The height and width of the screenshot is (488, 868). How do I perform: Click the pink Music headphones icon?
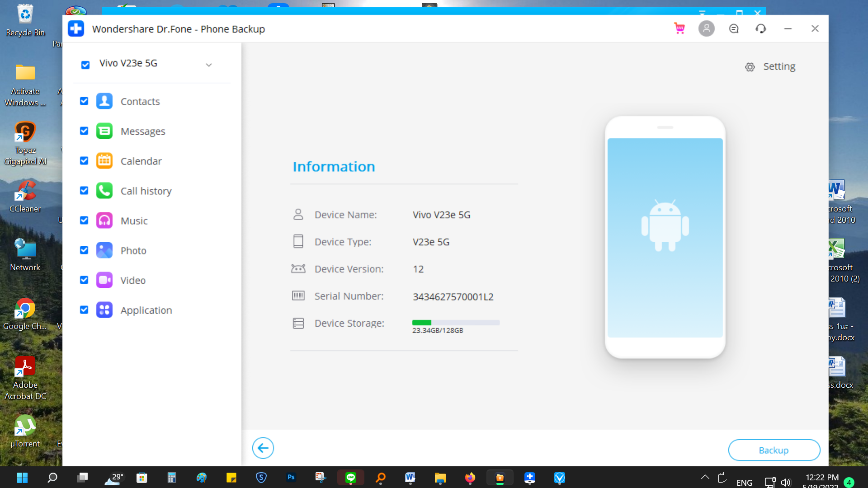(104, 221)
